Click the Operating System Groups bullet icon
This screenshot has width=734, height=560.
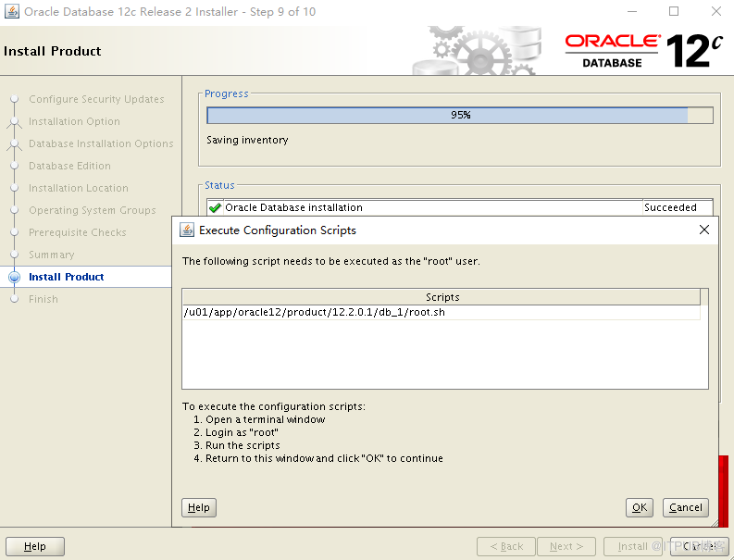click(x=15, y=210)
